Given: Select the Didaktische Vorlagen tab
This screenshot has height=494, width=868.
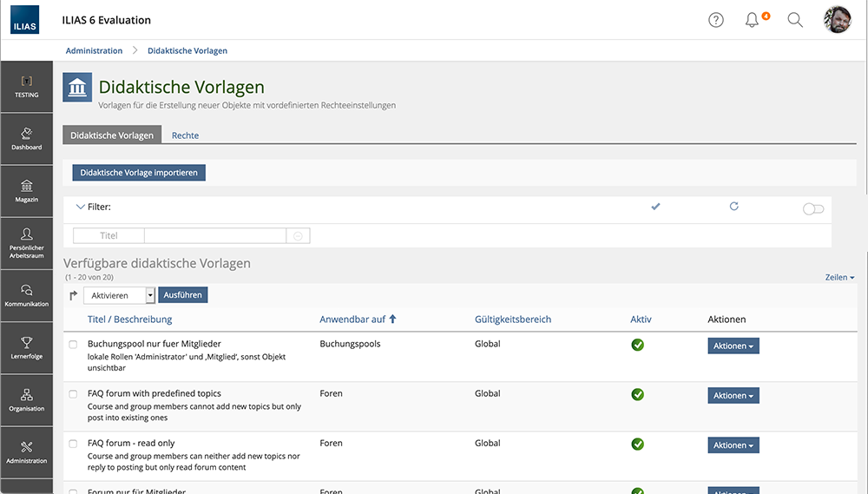Looking at the screenshot, I should point(112,135).
